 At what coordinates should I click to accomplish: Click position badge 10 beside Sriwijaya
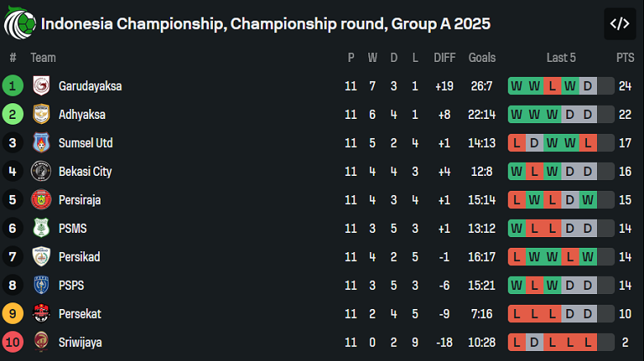tap(13, 342)
